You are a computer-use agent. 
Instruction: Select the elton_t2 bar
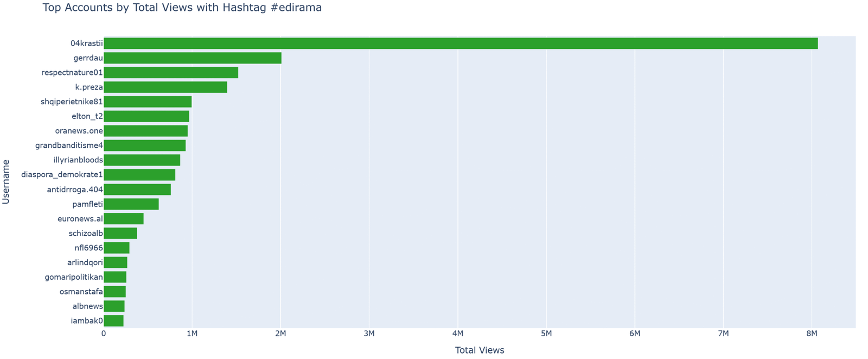click(x=146, y=116)
